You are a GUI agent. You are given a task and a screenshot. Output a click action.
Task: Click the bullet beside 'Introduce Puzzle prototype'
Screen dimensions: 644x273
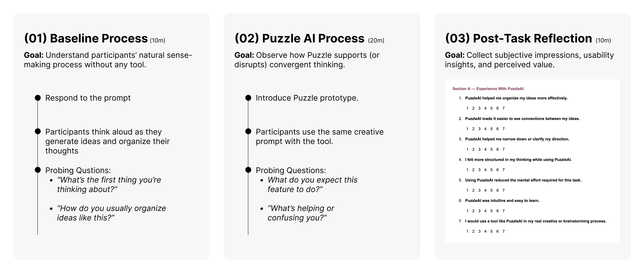click(248, 98)
